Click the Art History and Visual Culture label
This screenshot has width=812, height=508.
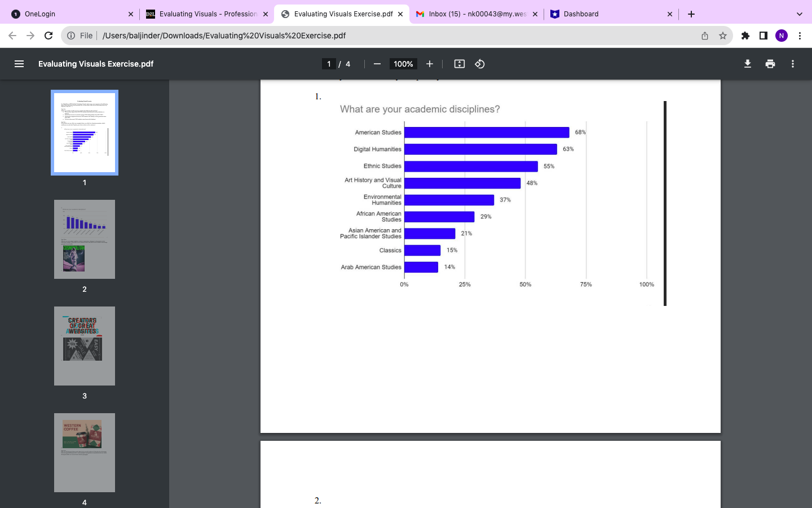[373, 183]
